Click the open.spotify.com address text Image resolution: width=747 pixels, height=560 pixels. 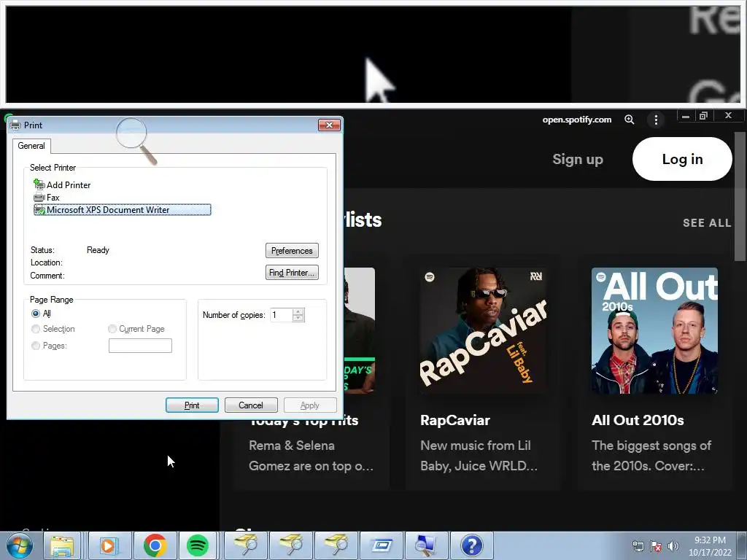coord(577,120)
